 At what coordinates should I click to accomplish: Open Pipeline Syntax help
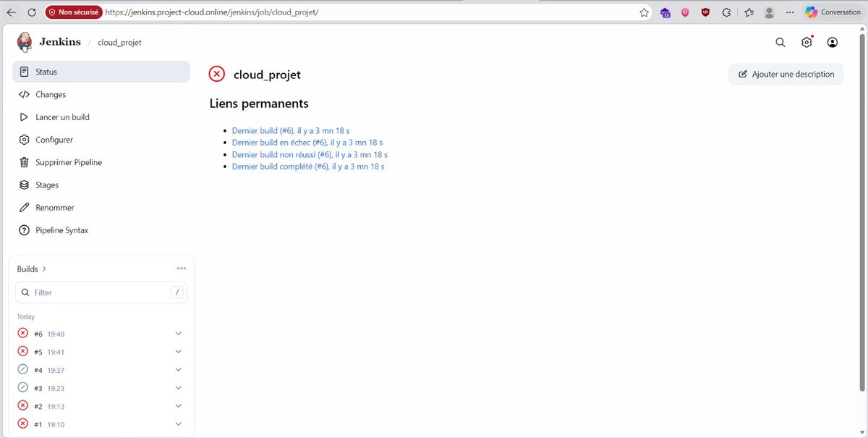pyautogui.click(x=101, y=230)
